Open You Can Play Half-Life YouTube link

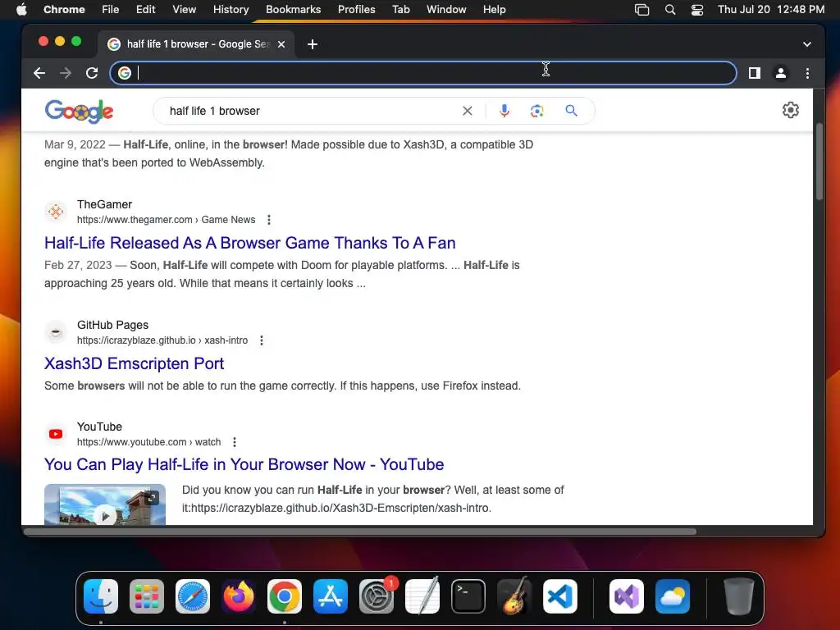tap(244, 464)
